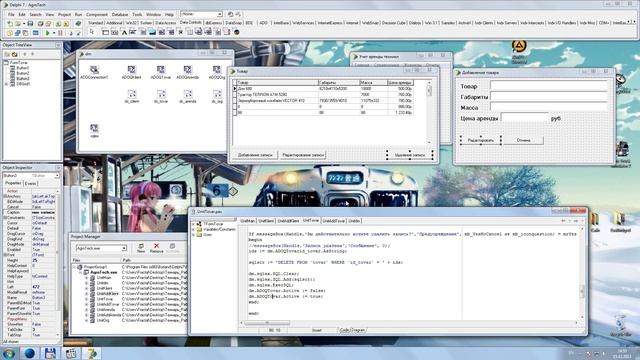The height and width of the screenshot is (360, 640).
Task: Click the Масса input field
Action: coord(549,107)
